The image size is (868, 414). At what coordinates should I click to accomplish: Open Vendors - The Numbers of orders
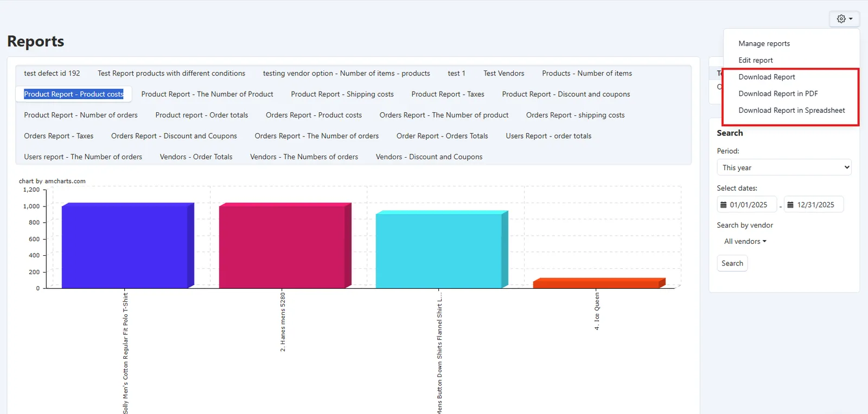coord(304,157)
